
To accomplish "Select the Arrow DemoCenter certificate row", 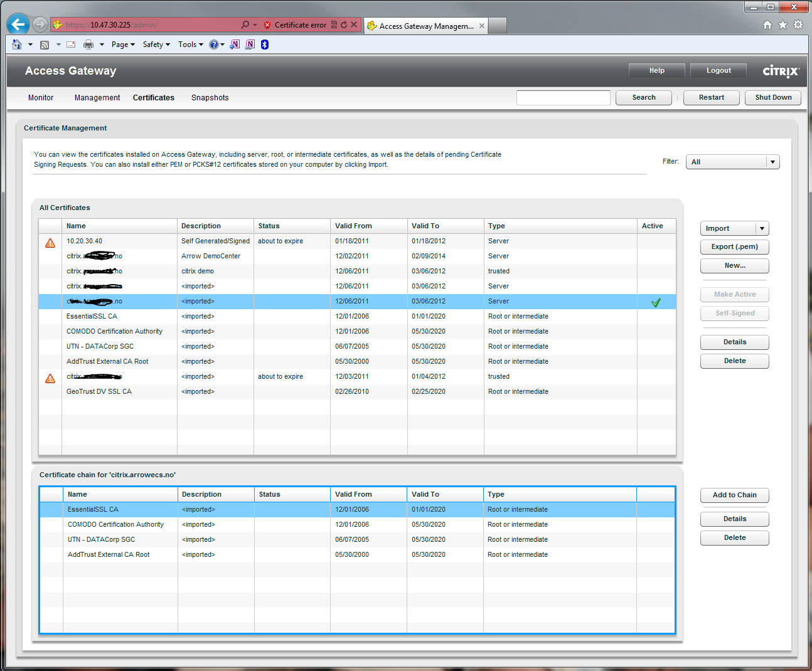I will [x=357, y=256].
